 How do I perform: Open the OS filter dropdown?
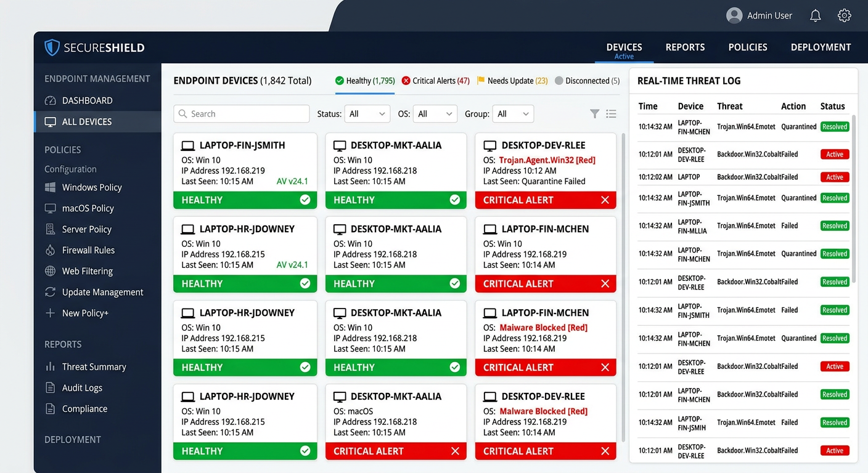pyautogui.click(x=435, y=114)
